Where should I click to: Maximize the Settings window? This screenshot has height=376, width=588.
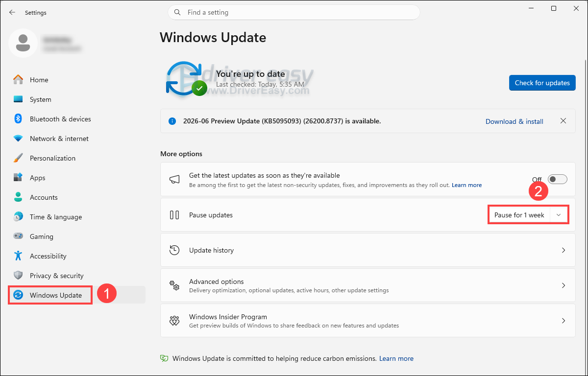(x=553, y=8)
